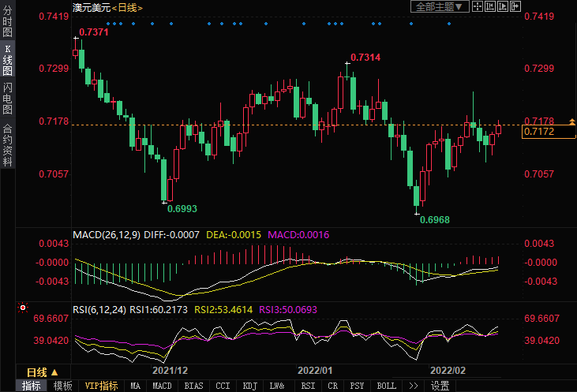
Task: Click the range measurement icon
Action: pos(489,6)
